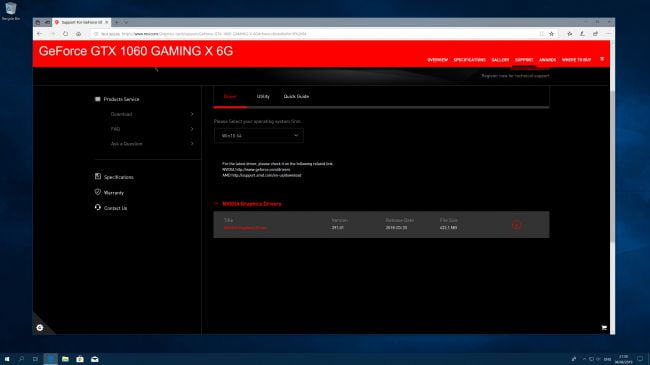Open the AWARDS nav item
The width and height of the screenshot is (650, 365).
click(x=547, y=60)
